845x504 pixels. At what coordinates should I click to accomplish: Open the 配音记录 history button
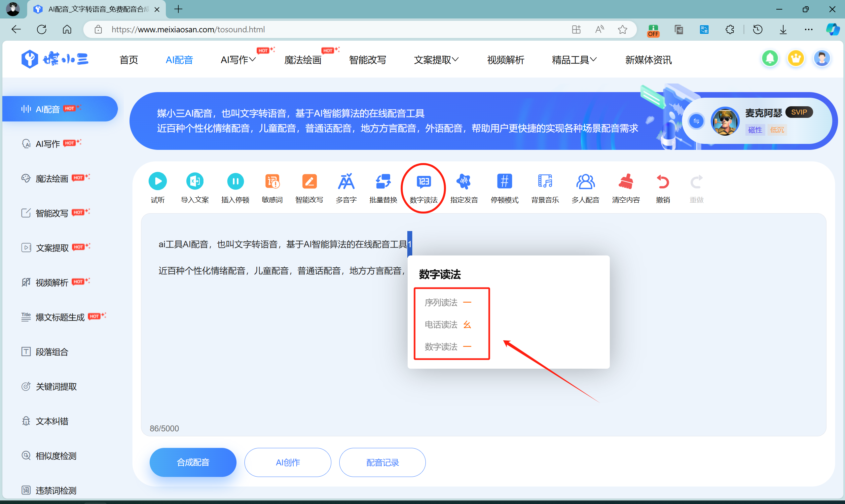pyautogui.click(x=383, y=462)
